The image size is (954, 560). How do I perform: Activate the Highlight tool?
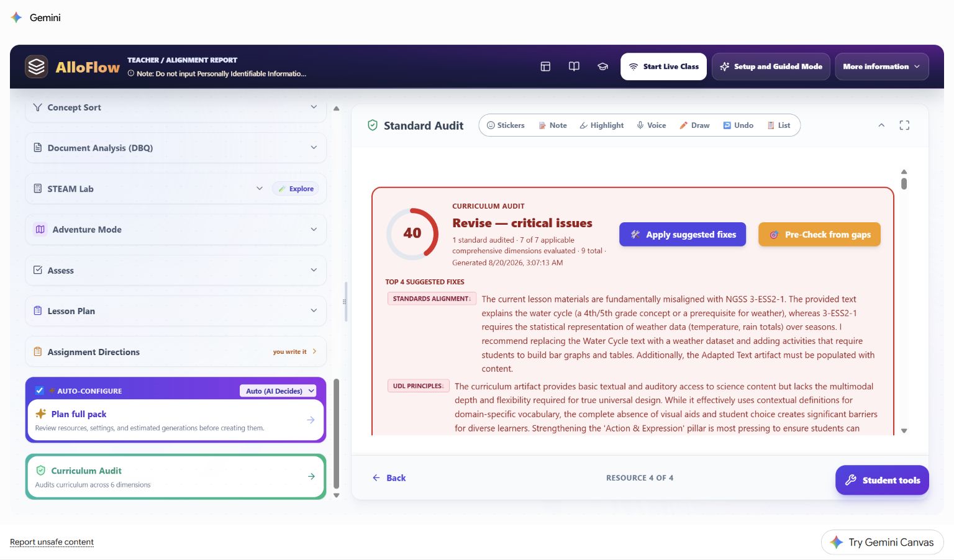point(601,125)
